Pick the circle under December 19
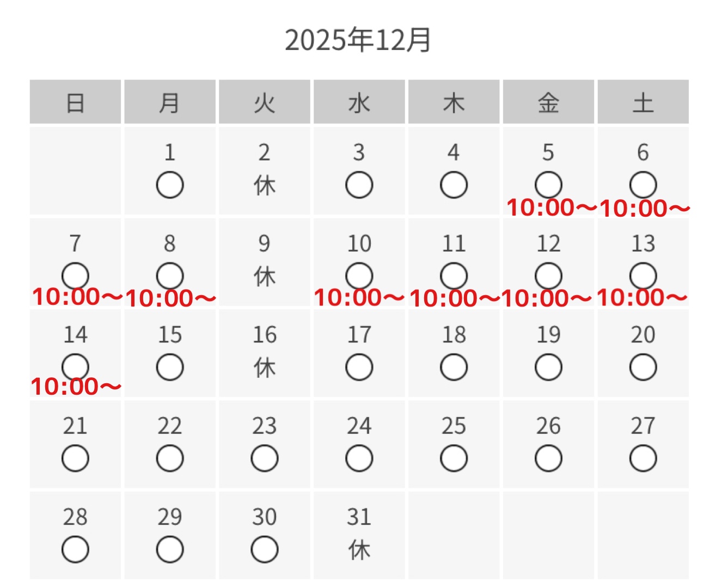The width and height of the screenshot is (716, 588). click(548, 367)
